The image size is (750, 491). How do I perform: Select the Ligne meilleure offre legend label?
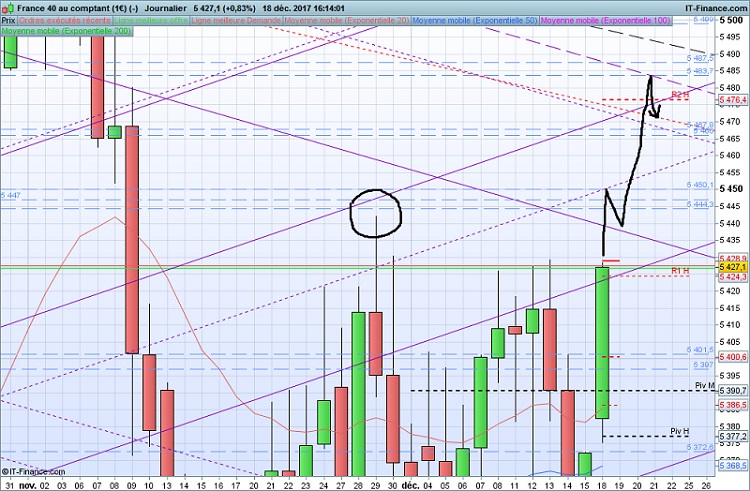point(151,21)
